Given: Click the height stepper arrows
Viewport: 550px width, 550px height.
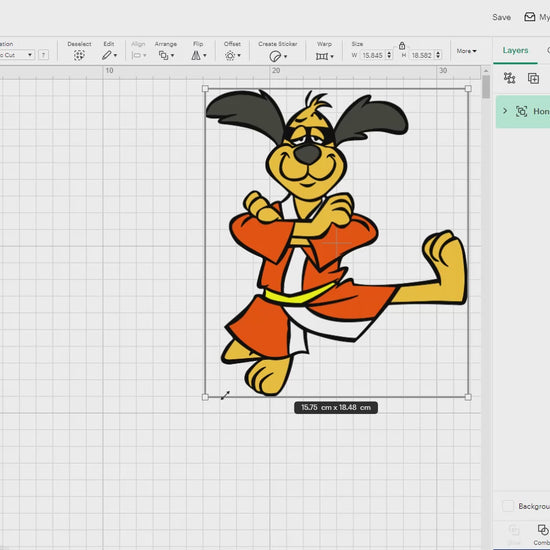Looking at the screenshot, I should tap(438, 55).
